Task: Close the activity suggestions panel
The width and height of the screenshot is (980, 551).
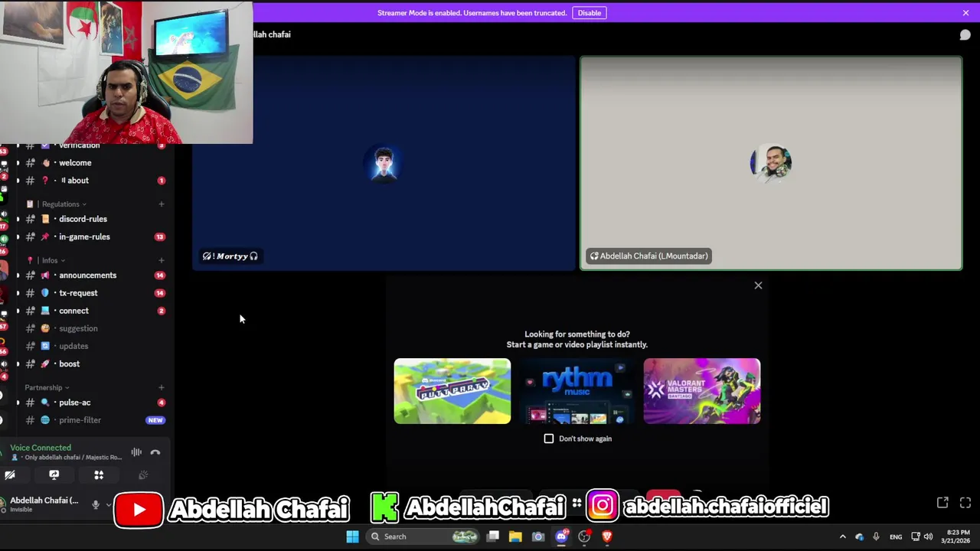Action: click(x=758, y=285)
